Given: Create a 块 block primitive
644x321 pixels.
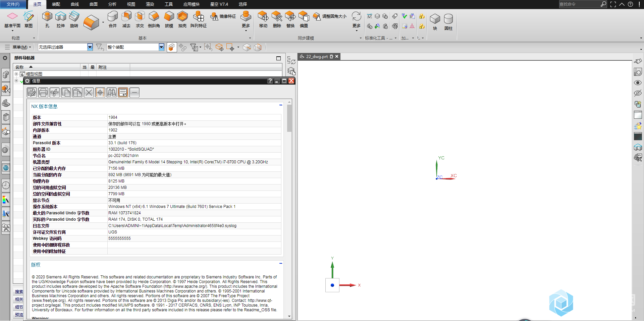Looking at the screenshot, I should click(435, 22).
